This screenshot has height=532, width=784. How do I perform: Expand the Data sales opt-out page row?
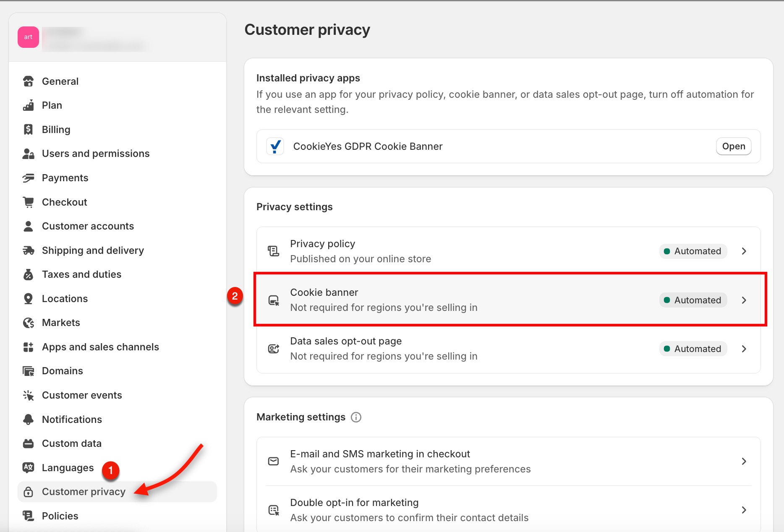pyautogui.click(x=744, y=348)
